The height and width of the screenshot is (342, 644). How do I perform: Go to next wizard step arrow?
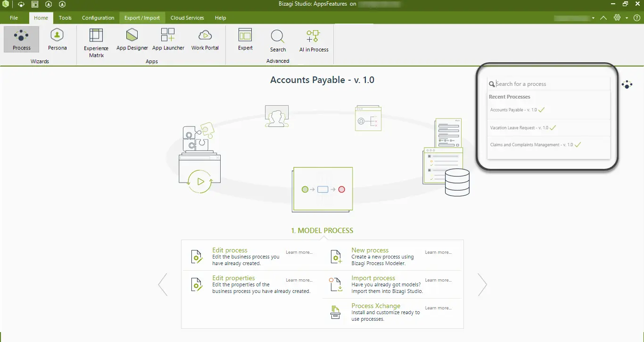pos(482,284)
